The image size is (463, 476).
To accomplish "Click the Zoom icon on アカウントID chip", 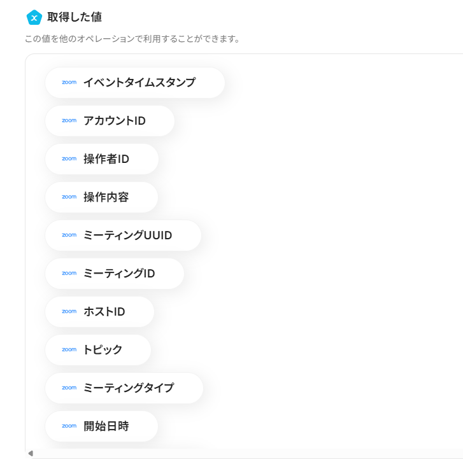I will pos(69,121).
